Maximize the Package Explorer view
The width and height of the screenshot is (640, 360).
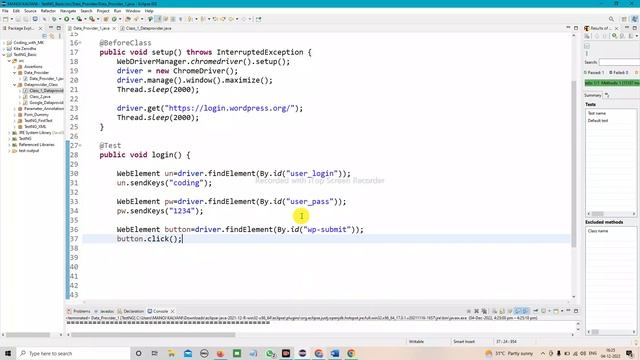[x=58, y=28]
